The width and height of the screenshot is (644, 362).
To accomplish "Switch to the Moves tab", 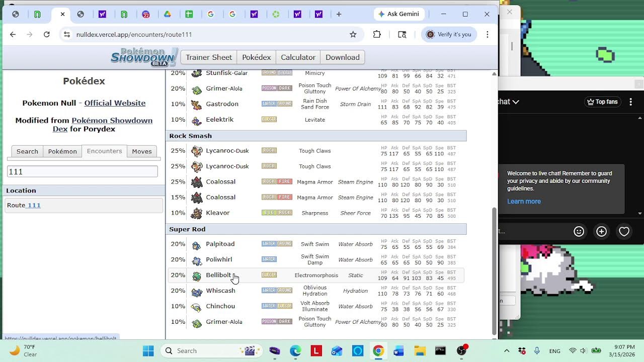I will (x=142, y=151).
